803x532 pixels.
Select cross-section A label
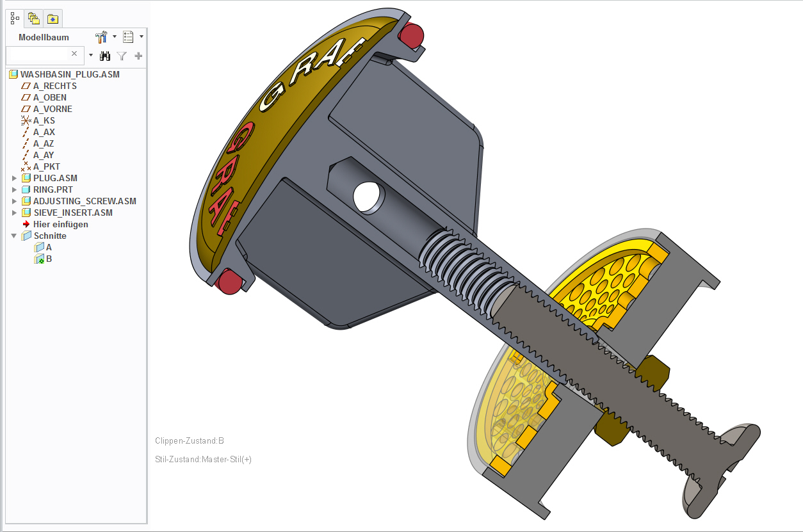pos(49,247)
